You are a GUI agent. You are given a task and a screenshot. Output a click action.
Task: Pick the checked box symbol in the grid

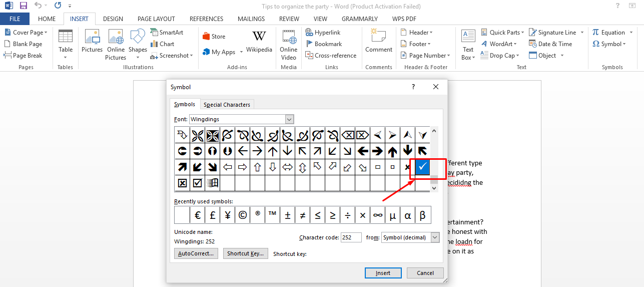click(198, 183)
